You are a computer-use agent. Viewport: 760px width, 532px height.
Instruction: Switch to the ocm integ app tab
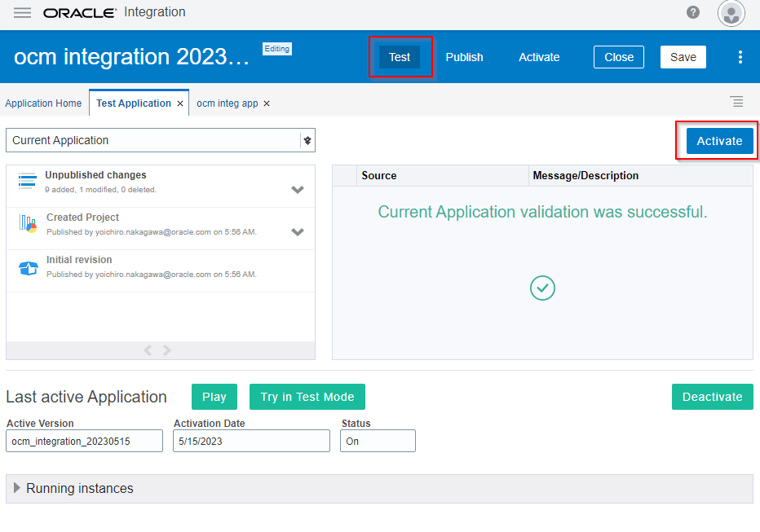(227, 103)
